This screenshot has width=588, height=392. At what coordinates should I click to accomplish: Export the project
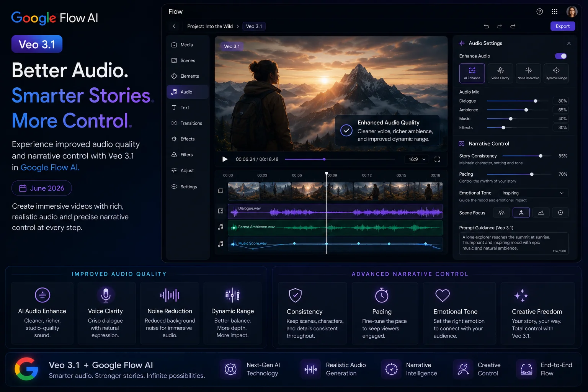[x=563, y=26]
